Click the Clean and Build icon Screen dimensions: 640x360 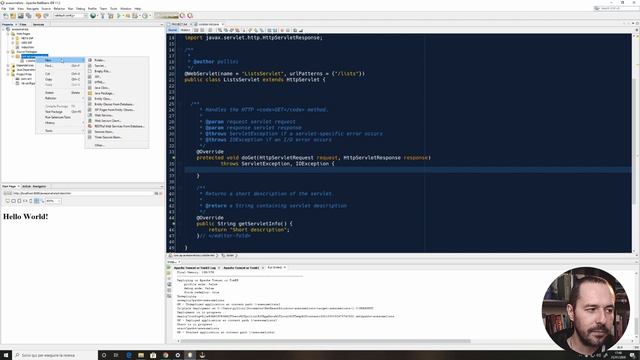click(111, 16)
